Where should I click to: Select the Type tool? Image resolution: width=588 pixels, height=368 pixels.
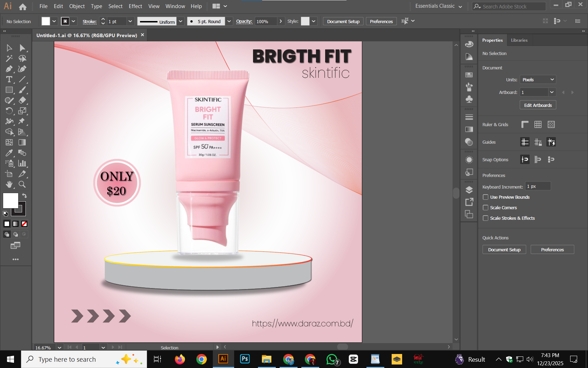pos(9,80)
